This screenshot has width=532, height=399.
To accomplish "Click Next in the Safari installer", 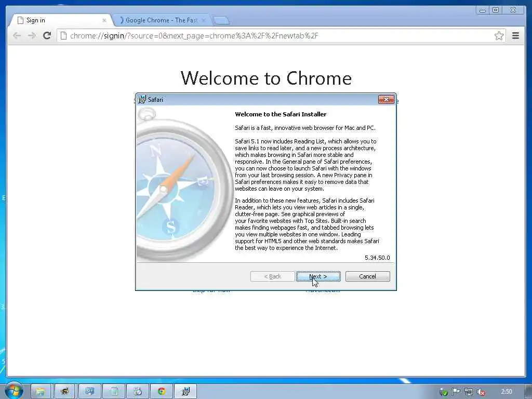I will [x=318, y=276].
